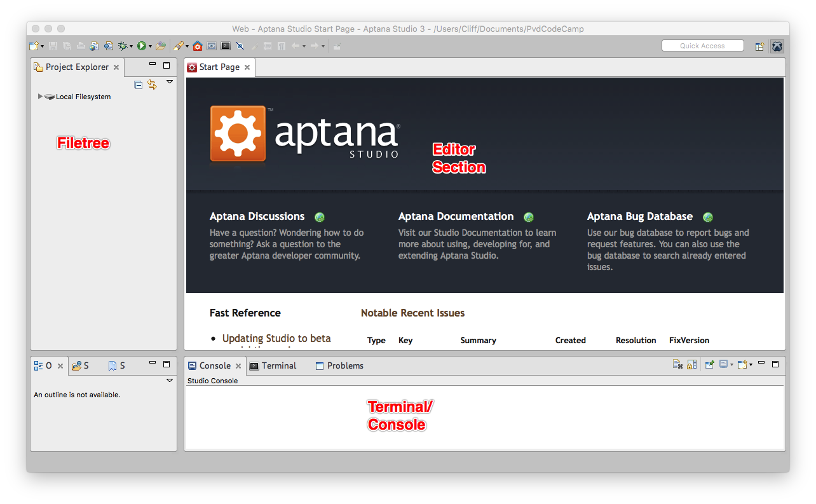Click the green Run play icon
The width and height of the screenshot is (816, 504).
pos(142,46)
